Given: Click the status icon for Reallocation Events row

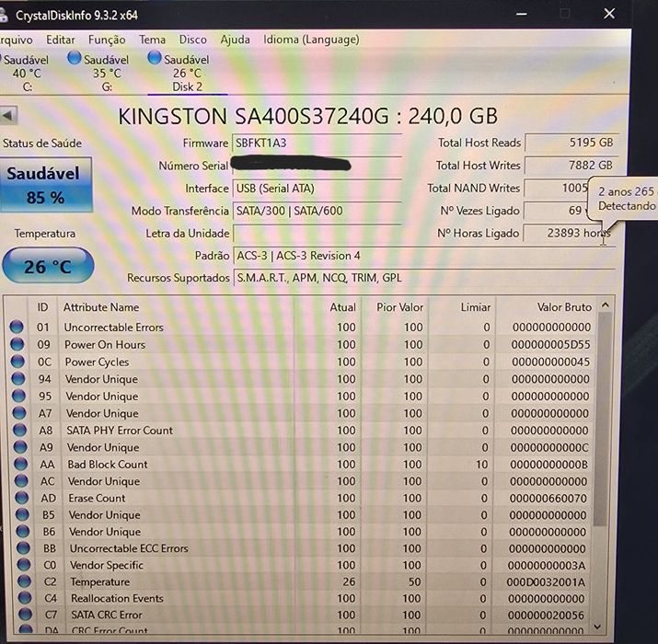Looking at the screenshot, I should point(25,598).
